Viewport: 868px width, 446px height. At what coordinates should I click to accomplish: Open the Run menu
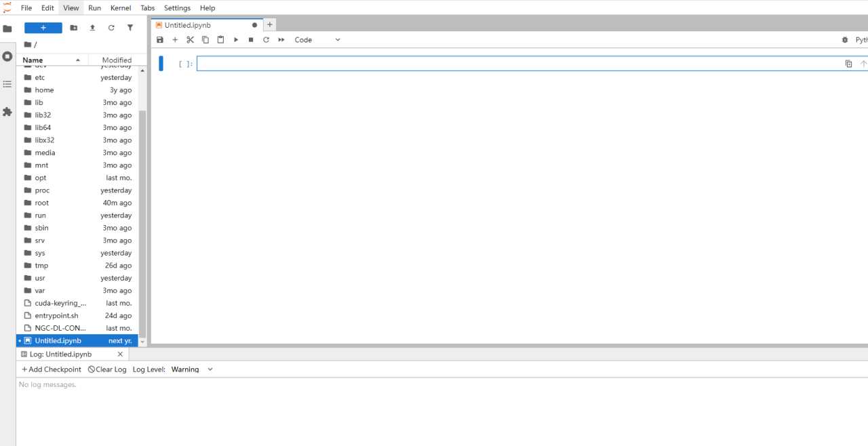coord(94,8)
